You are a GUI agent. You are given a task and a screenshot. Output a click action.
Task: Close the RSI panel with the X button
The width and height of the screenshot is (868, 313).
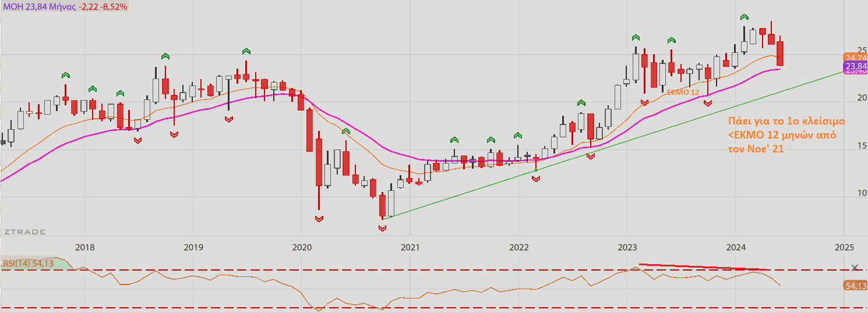coord(855,268)
